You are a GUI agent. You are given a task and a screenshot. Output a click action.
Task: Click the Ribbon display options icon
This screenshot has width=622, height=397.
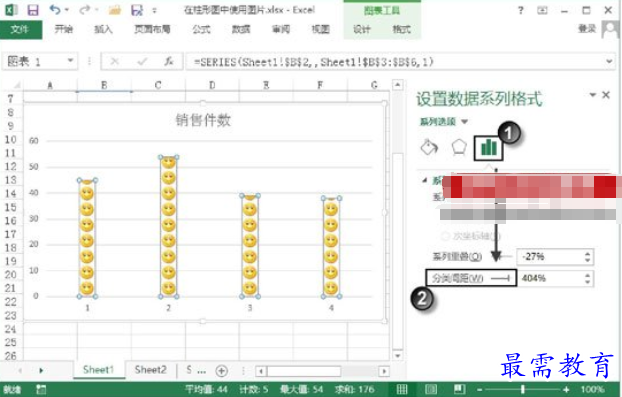click(542, 11)
